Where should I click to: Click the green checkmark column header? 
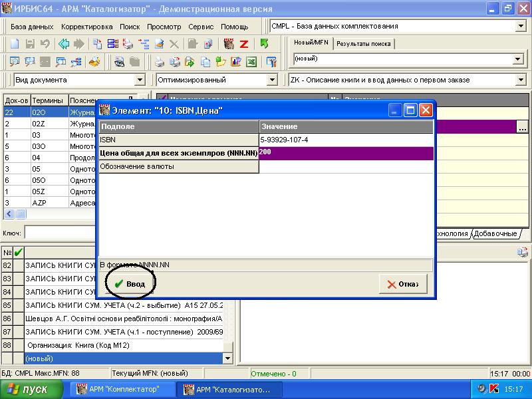tap(19, 252)
